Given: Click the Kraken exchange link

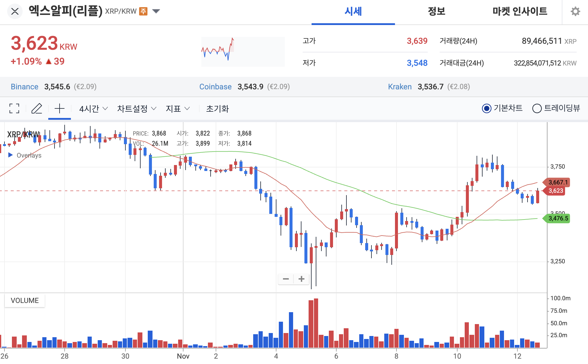Looking at the screenshot, I should pyautogui.click(x=400, y=87).
